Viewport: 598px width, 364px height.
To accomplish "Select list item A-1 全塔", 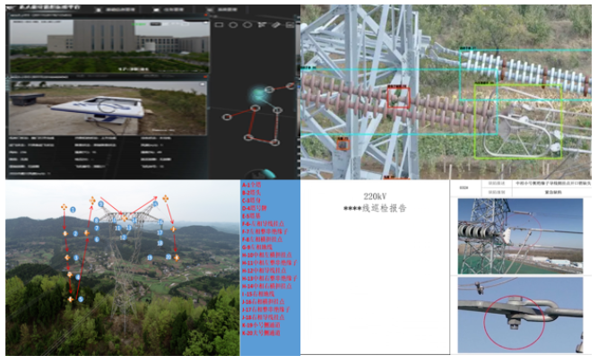I will coord(254,186).
